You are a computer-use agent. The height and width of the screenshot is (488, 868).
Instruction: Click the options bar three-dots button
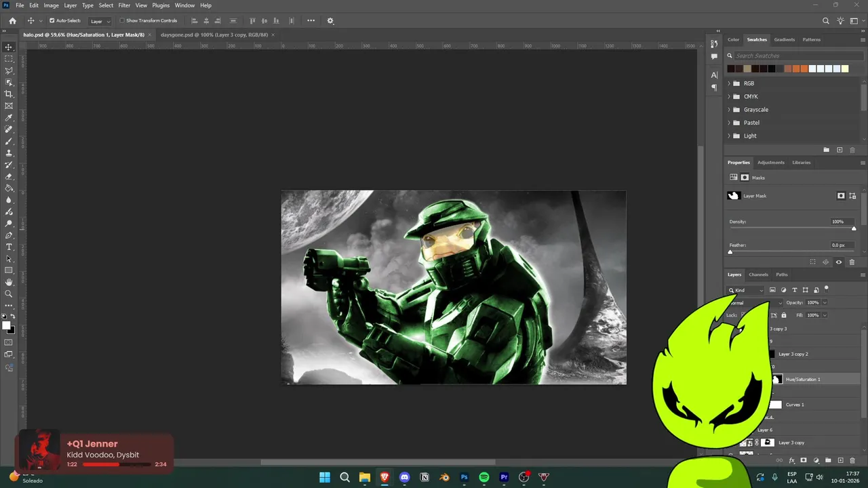311,21
